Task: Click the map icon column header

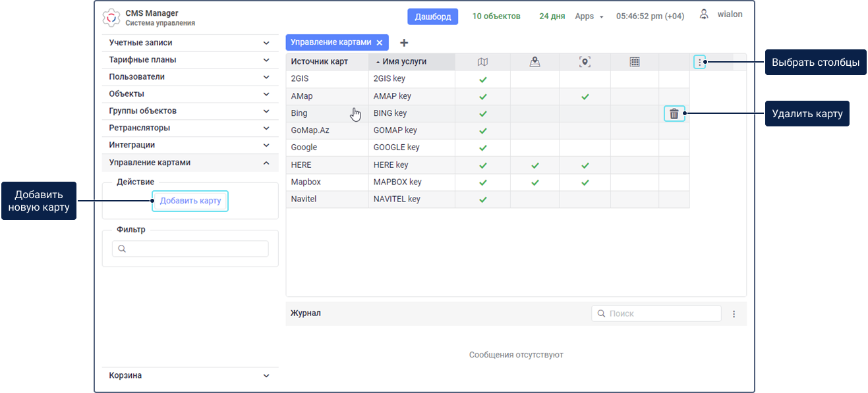Action: click(x=482, y=62)
